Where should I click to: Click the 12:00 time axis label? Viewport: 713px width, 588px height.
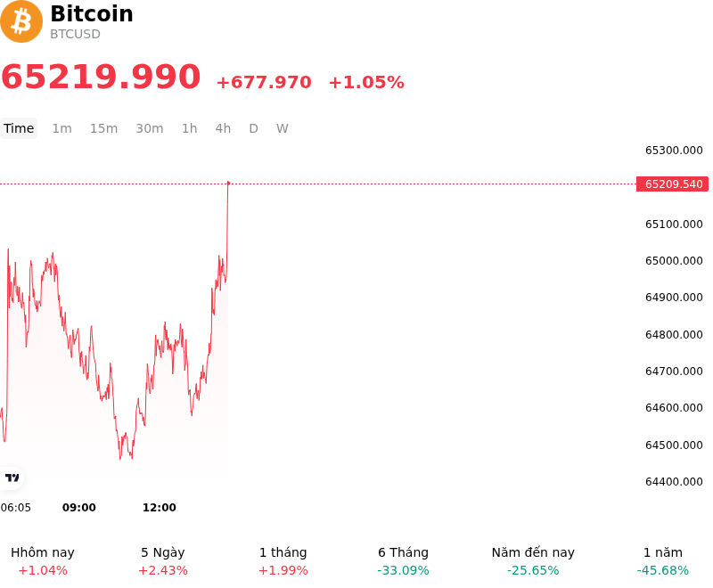click(x=160, y=508)
